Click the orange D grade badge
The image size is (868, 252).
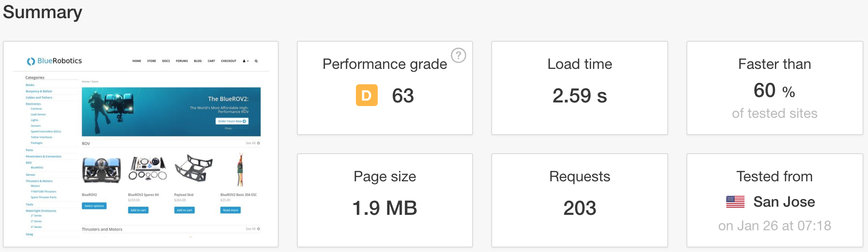(x=366, y=95)
